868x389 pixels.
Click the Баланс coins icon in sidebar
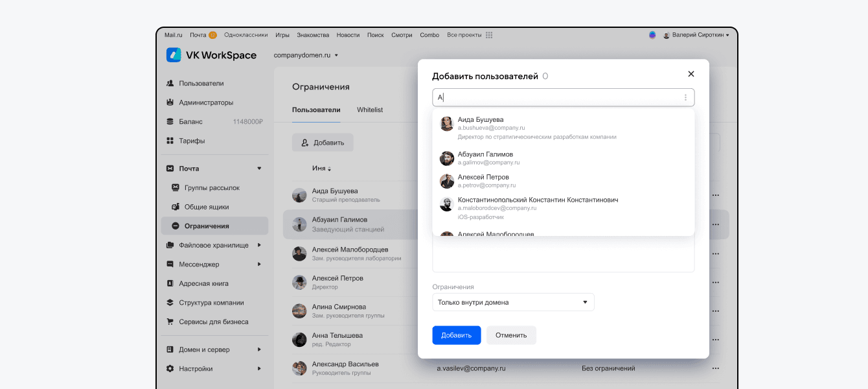click(x=170, y=121)
